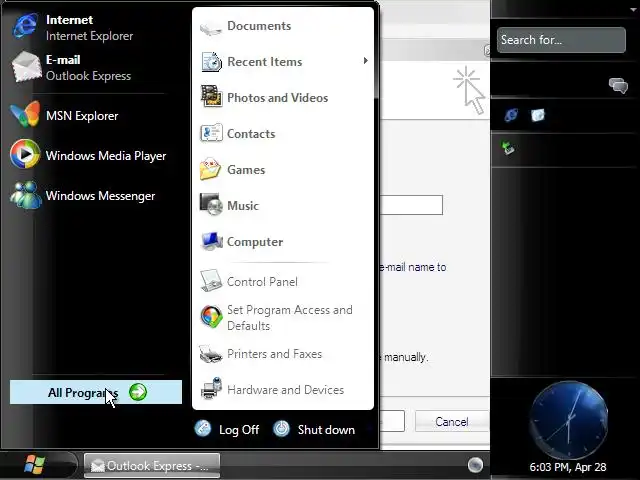Launch MSN Explorer butterfly icon
Image resolution: width=640 pixels, height=480 pixels.
pos(25,115)
